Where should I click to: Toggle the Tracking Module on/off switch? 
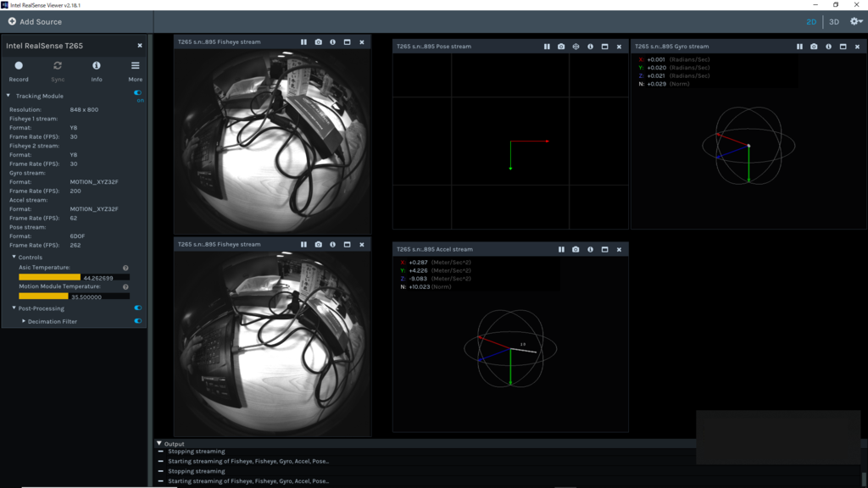pos(138,93)
